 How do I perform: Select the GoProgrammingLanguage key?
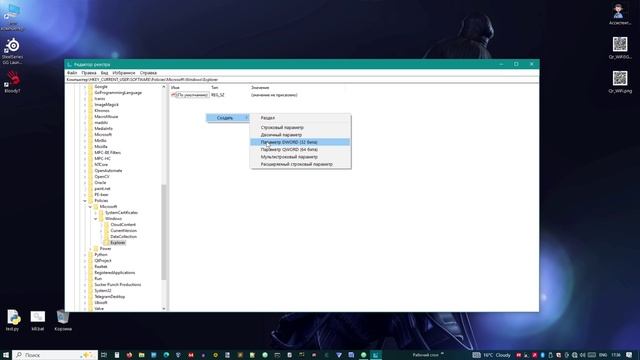click(118, 93)
